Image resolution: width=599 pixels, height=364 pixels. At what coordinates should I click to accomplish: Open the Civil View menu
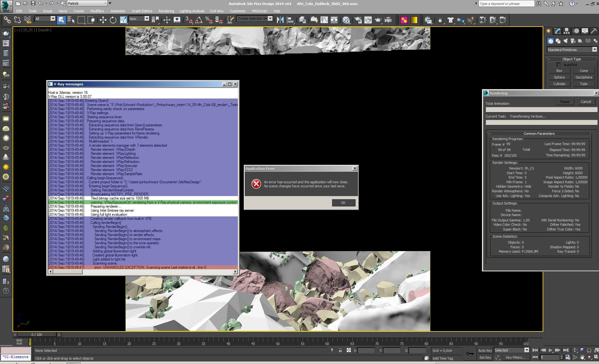[x=217, y=11]
